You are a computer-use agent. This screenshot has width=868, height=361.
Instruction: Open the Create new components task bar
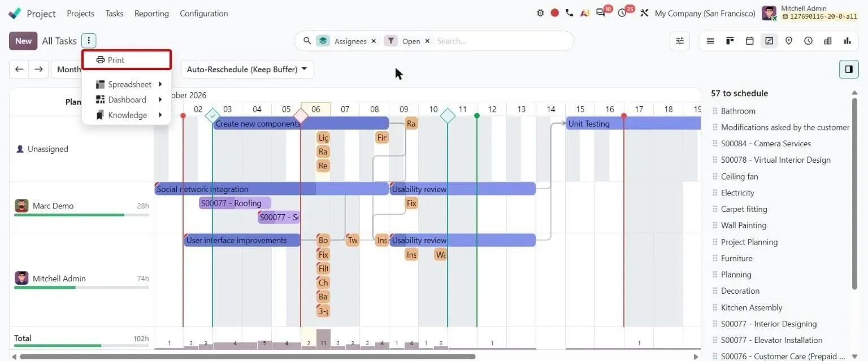click(x=301, y=123)
